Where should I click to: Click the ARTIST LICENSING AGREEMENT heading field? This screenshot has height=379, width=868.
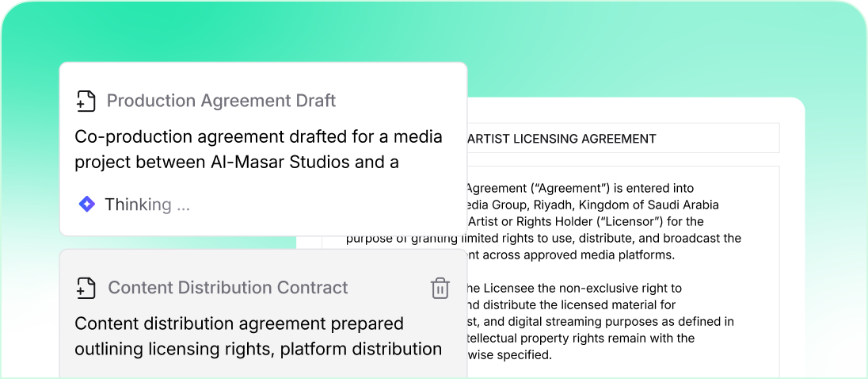pyautogui.click(x=622, y=139)
